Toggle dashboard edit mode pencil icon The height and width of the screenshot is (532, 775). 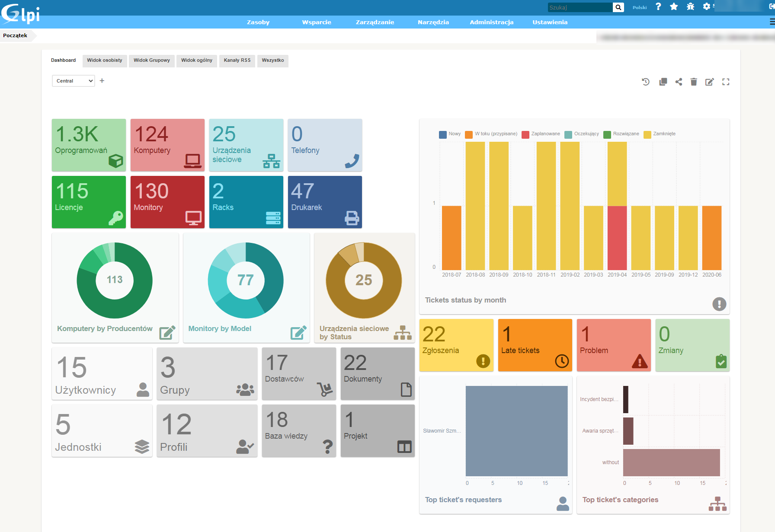(x=709, y=82)
